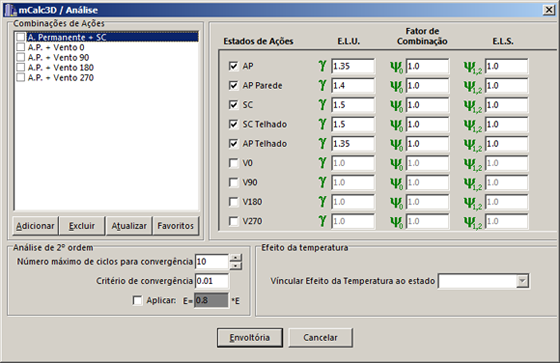Image resolution: width=560 pixels, height=363 pixels.
Task: Click the AP combination factor psi0 field
Action: pyautogui.click(x=427, y=66)
